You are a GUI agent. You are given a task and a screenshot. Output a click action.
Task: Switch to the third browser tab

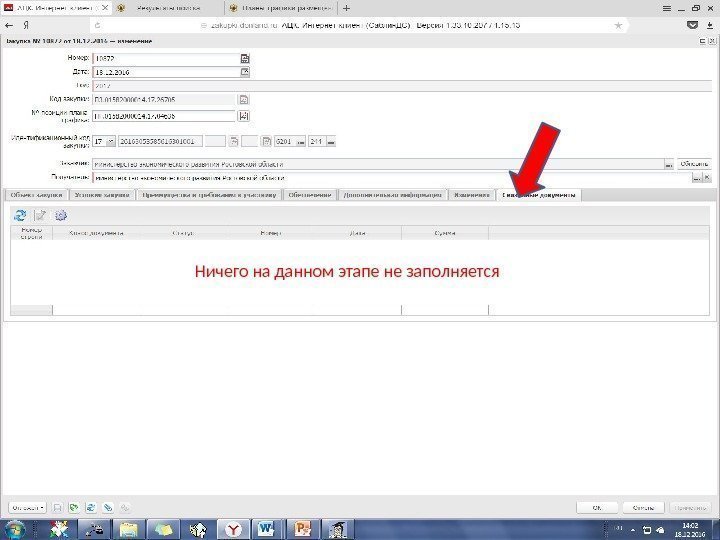[281, 8]
